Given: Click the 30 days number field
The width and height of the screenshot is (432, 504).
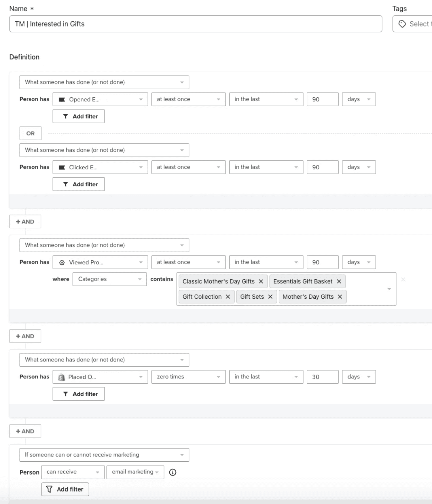Looking at the screenshot, I should pyautogui.click(x=323, y=377).
